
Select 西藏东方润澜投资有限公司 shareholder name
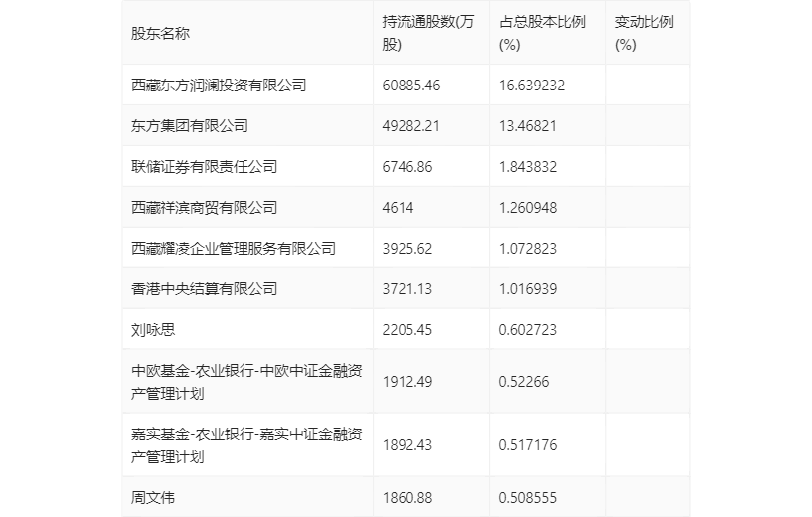(x=219, y=85)
